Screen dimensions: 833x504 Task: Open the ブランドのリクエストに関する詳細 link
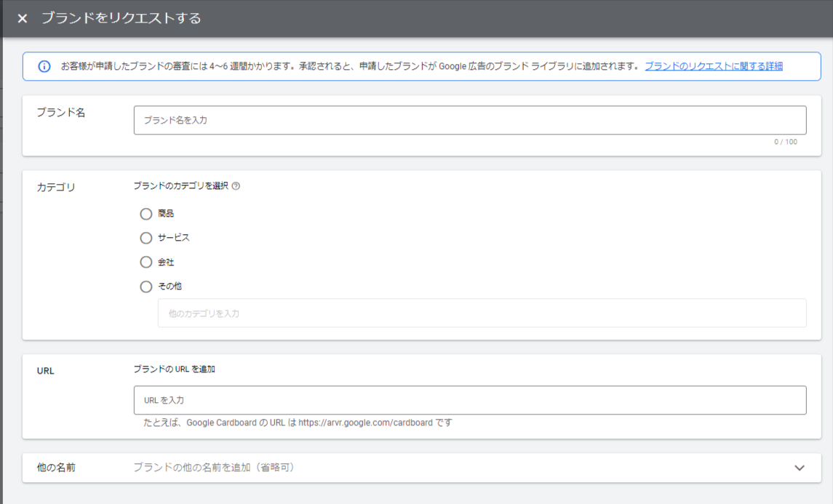coord(713,66)
